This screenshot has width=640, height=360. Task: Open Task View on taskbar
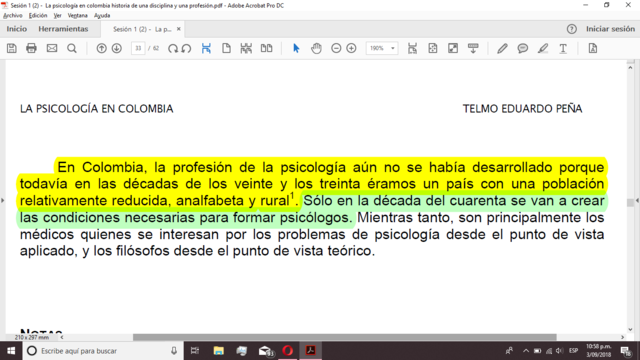click(195, 351)
